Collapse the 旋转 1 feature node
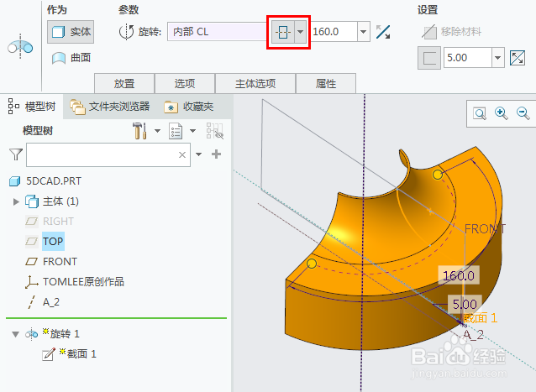Screen dimensions: 536x392 point(15,334)
